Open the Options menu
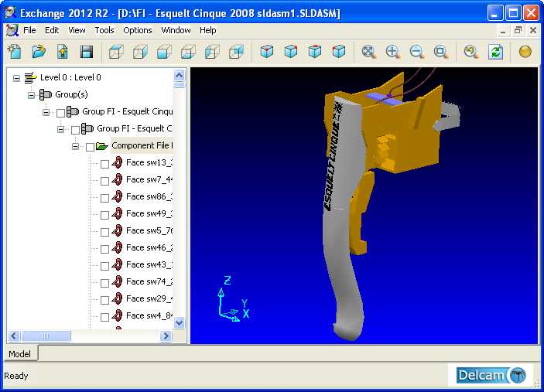Image resolution: width=544 pixels, height=392 pixels. coord(138,30)
